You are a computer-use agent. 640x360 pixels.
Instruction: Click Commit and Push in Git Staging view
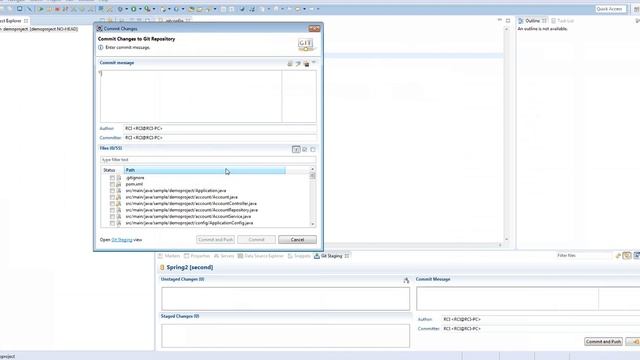pyautogui.click(x=603, y=342)
